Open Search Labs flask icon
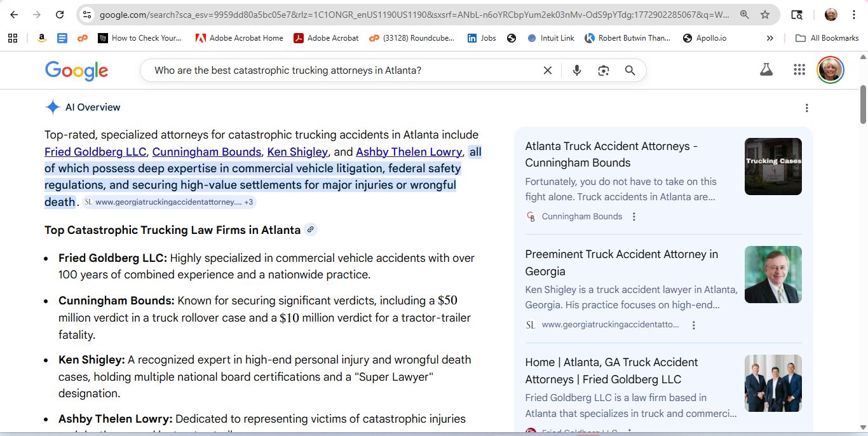This screenshot has height=436, width=868. pos(766,70)
